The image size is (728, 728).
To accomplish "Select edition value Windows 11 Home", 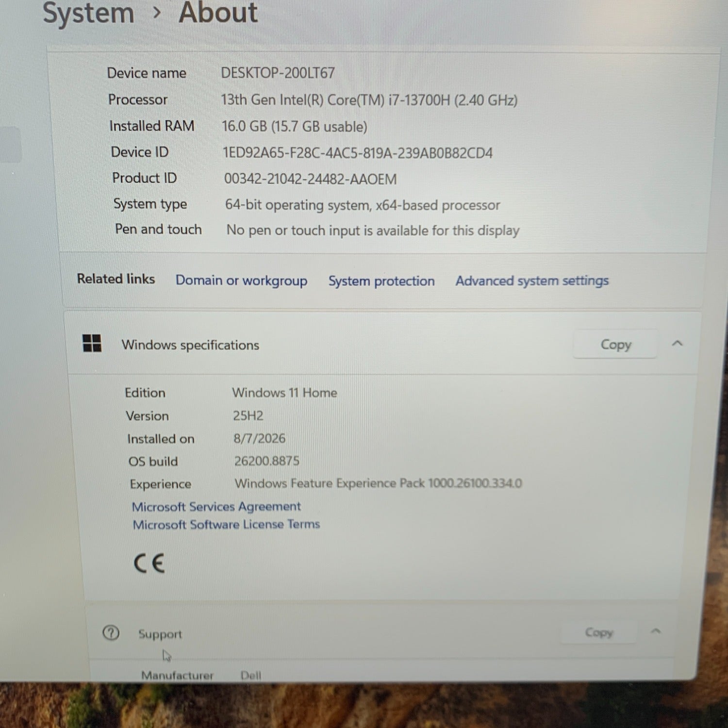I will tap(284, 393).
